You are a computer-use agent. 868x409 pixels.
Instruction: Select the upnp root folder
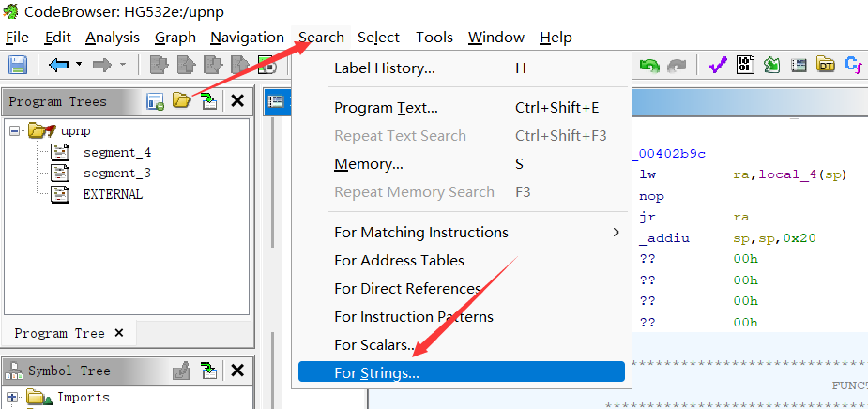[76, 131]
